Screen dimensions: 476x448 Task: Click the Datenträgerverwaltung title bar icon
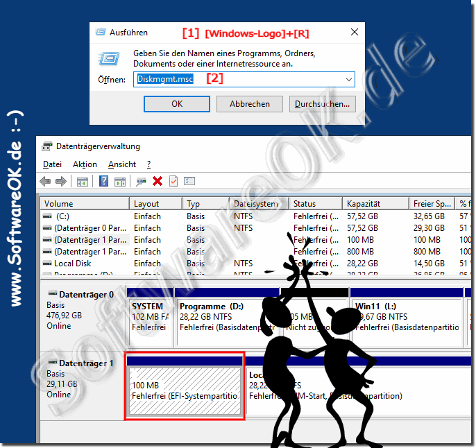pos(46,146)
